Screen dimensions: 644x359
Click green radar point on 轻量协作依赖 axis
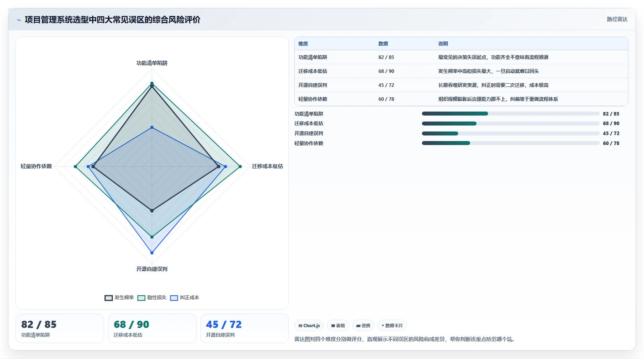click(x=75, y=167)
